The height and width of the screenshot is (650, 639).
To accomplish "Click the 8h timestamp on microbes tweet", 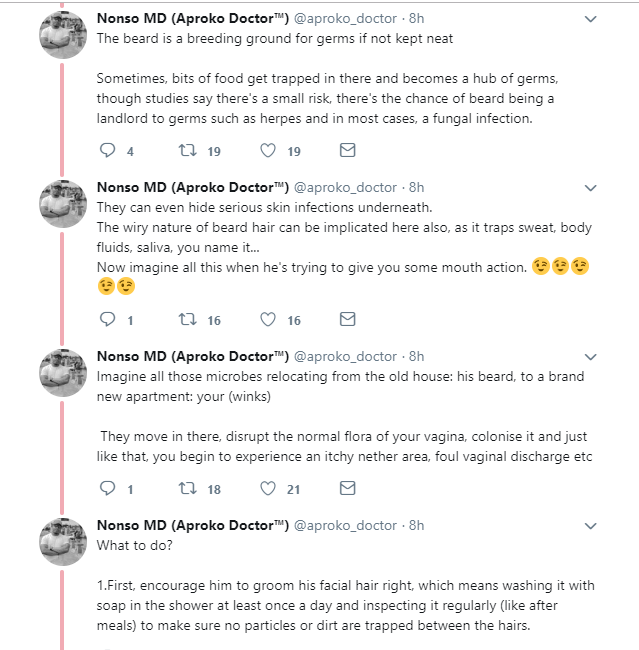I will pyautogui.click(x=416, y=356).
